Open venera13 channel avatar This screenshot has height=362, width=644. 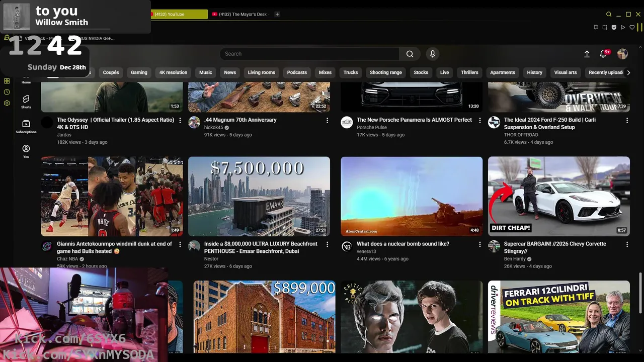347,246
